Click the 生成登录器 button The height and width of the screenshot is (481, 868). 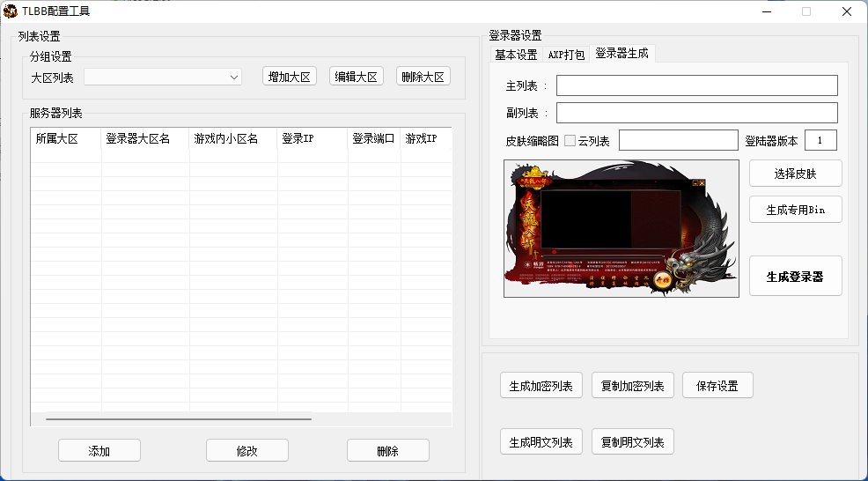795,276
